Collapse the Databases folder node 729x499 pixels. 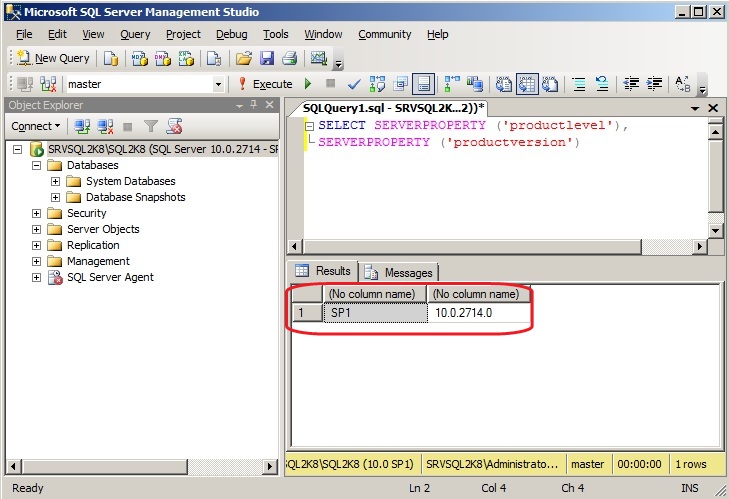[x=37, y=165]
